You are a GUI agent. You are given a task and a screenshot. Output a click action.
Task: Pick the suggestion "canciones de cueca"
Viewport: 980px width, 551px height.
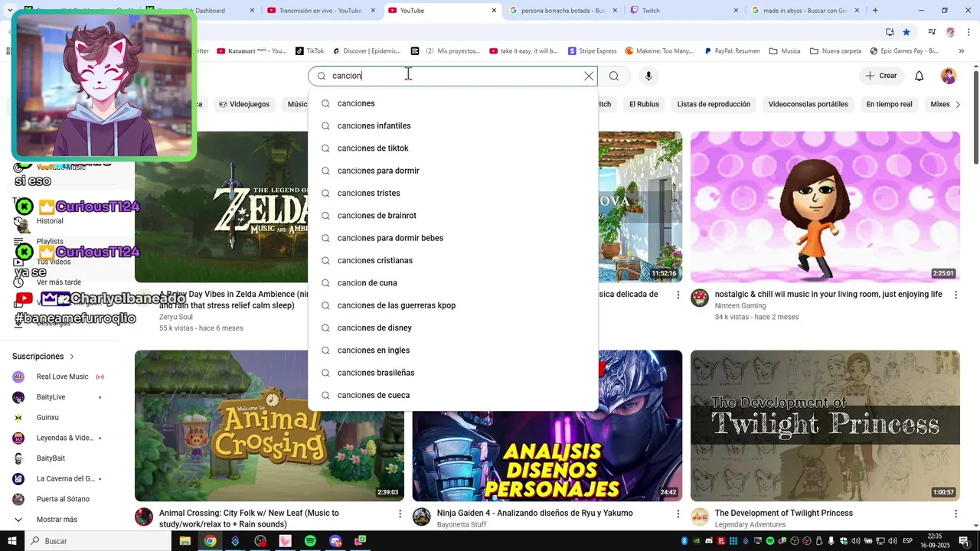coord(452,395)
